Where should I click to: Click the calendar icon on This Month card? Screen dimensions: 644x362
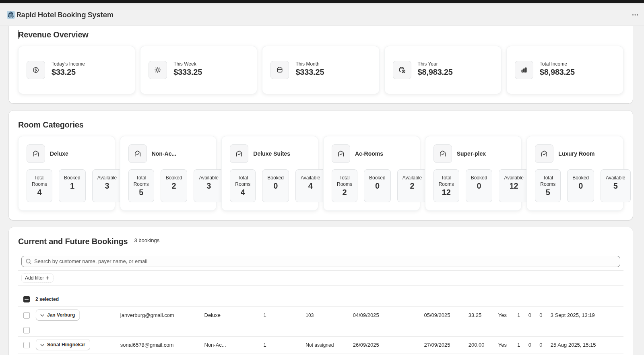tap(280, 70)
